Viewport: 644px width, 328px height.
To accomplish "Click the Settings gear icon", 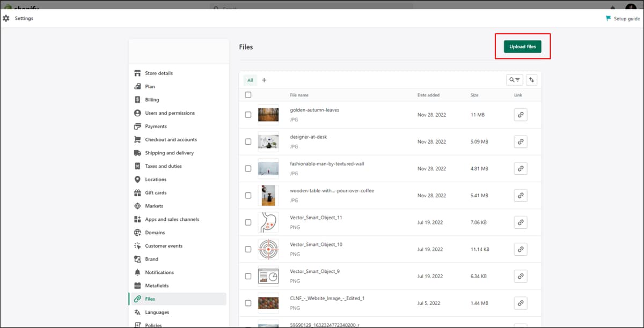I will (x=6, y=18).
